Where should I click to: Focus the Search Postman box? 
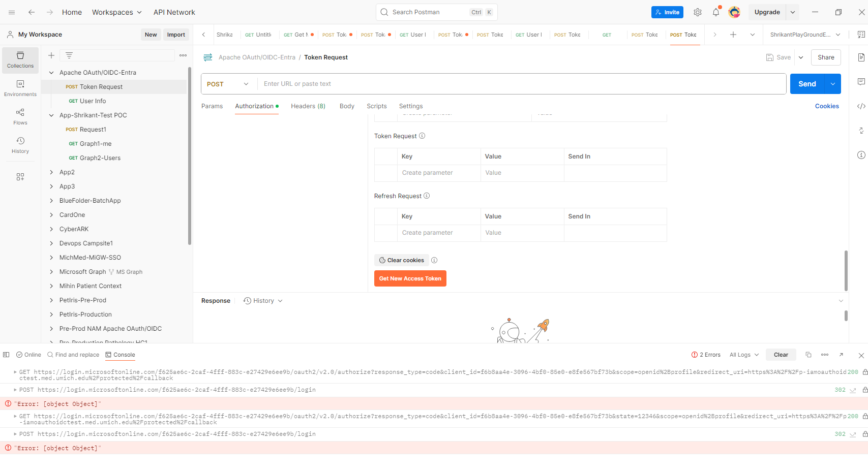tap(436, 12)
